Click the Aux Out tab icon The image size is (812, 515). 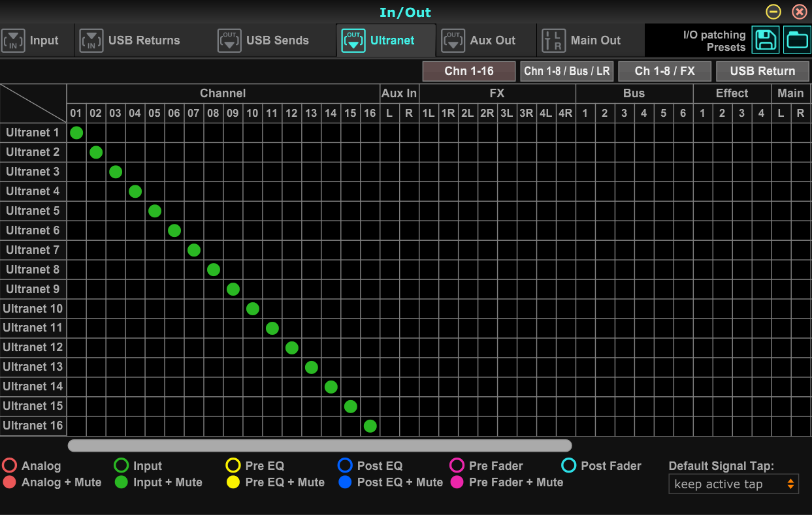(453, 40)
